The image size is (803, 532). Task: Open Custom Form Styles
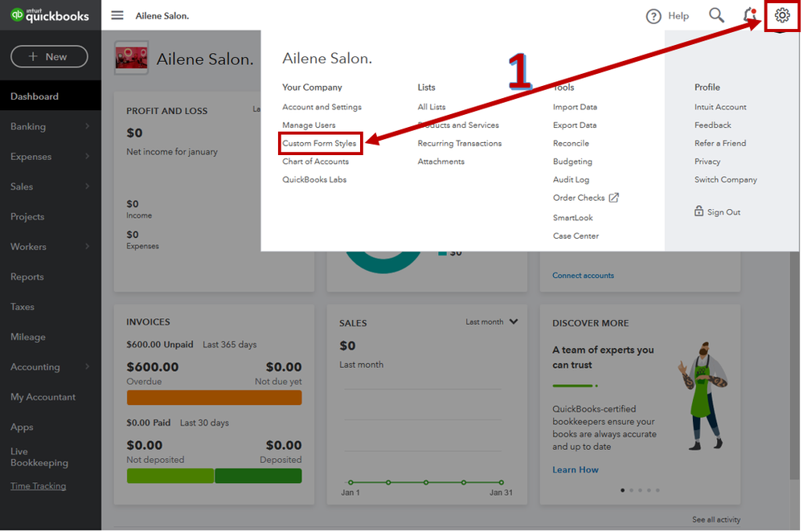(x=320, y=143)
